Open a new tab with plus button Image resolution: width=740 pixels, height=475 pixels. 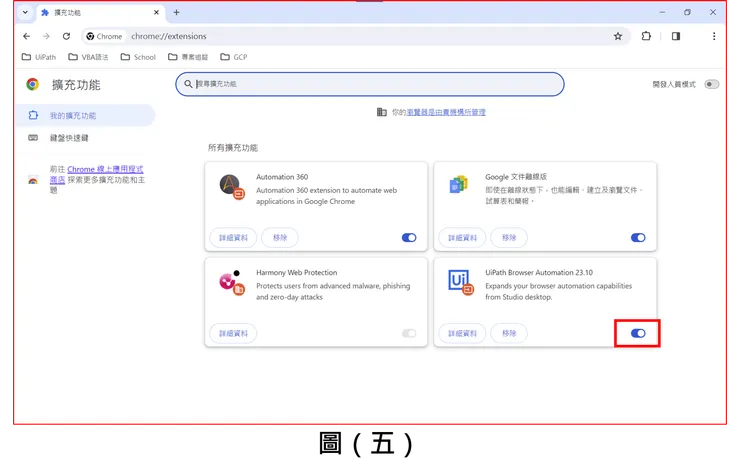[x=177, y=12]
